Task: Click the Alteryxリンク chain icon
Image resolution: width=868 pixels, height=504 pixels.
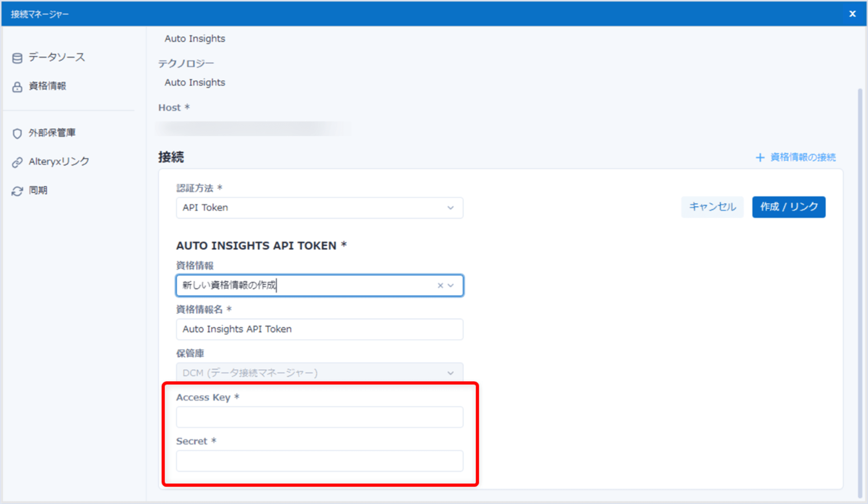Action: (x=17, y=162)
